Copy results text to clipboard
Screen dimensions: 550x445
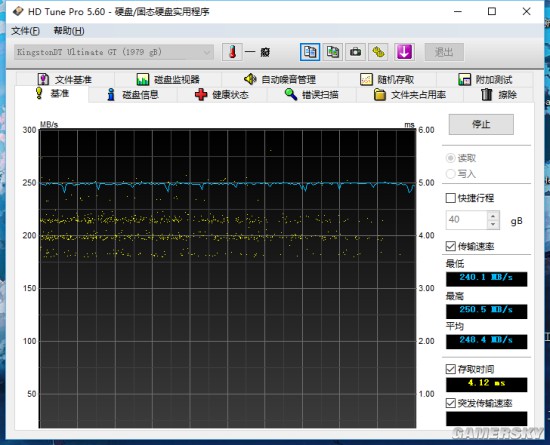tap(310, 52)
